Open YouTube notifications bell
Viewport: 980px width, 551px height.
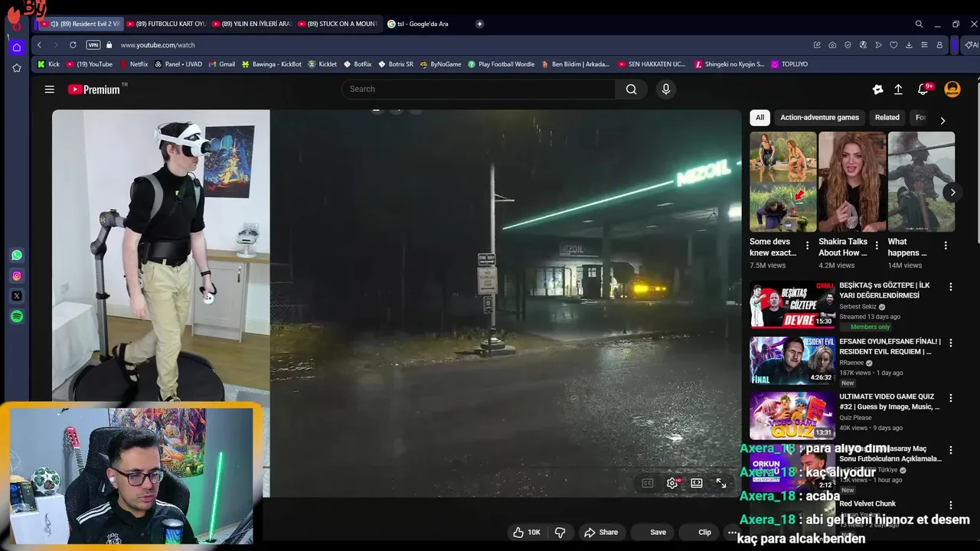click(x=923, y=90)
